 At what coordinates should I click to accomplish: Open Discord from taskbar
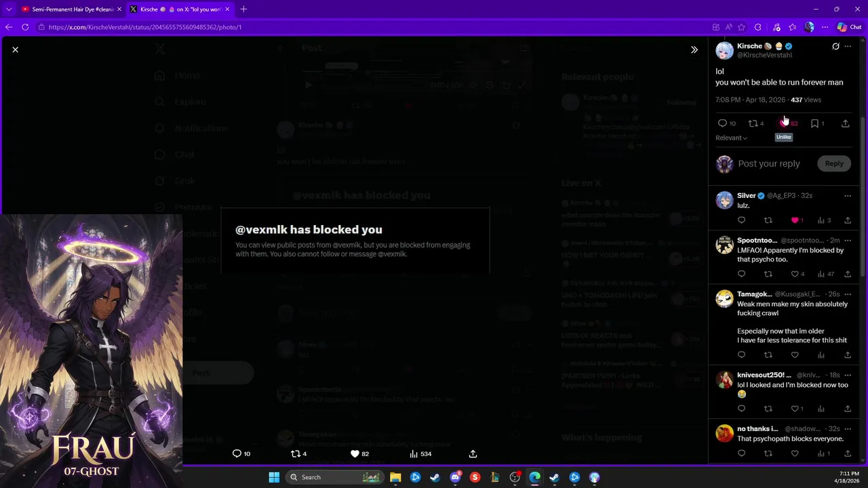pos(456,477)
